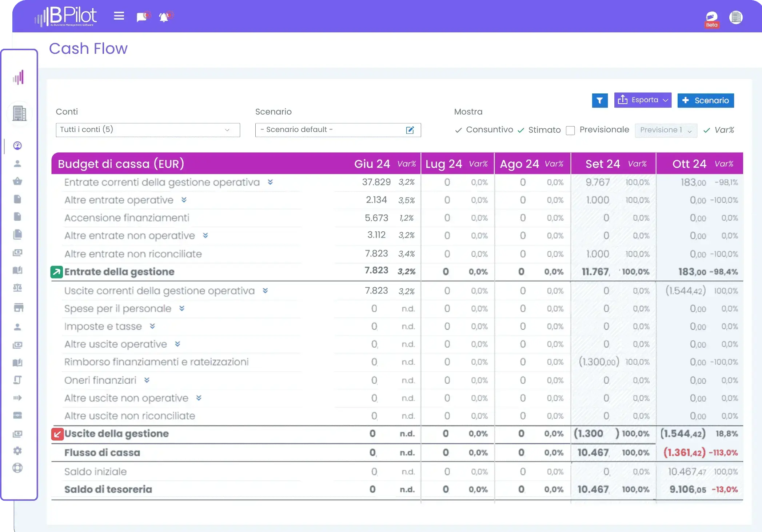Open the Tutti i conti dropdown

click(148, 130)
